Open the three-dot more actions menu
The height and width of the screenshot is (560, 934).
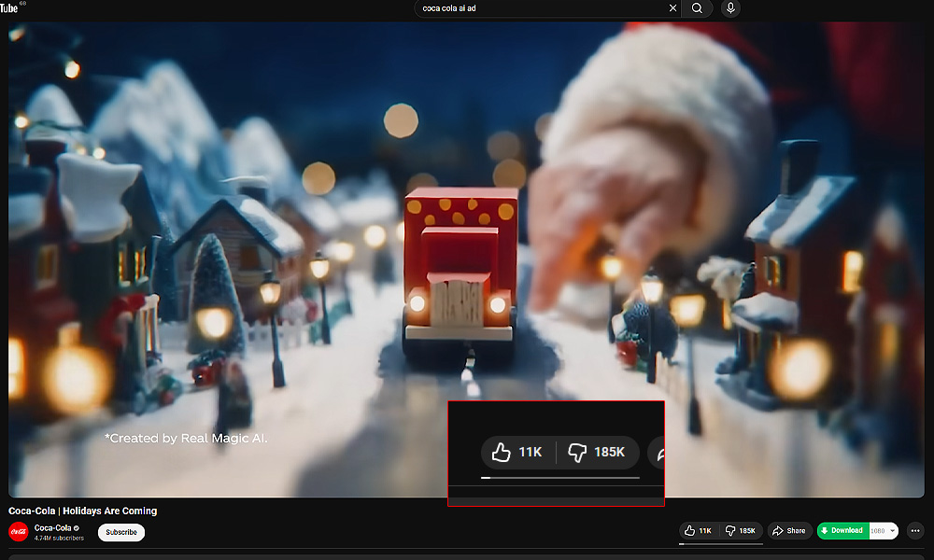click(915, 531)
